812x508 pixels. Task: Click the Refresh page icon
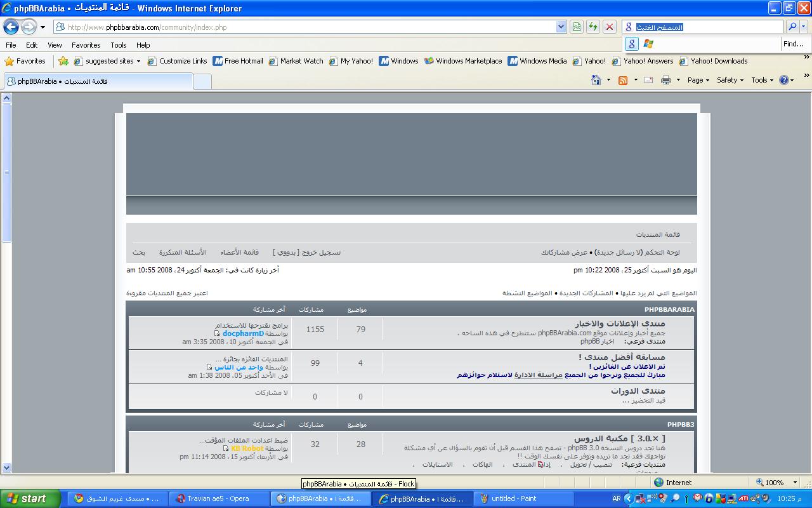pos(593,27)
